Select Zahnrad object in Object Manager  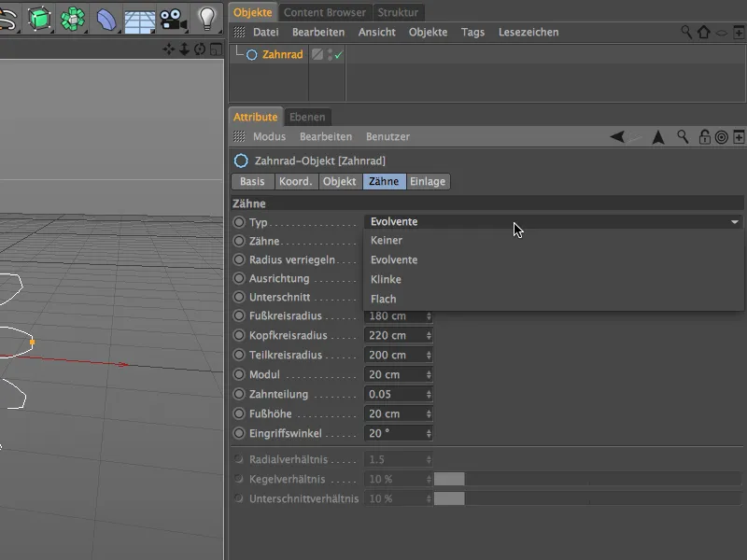coord(282,55)
